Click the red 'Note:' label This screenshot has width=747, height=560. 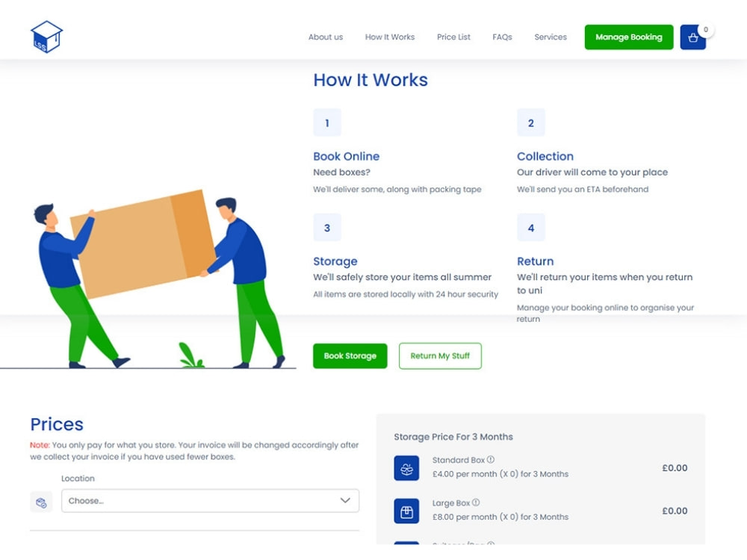(x=40, y=445)
